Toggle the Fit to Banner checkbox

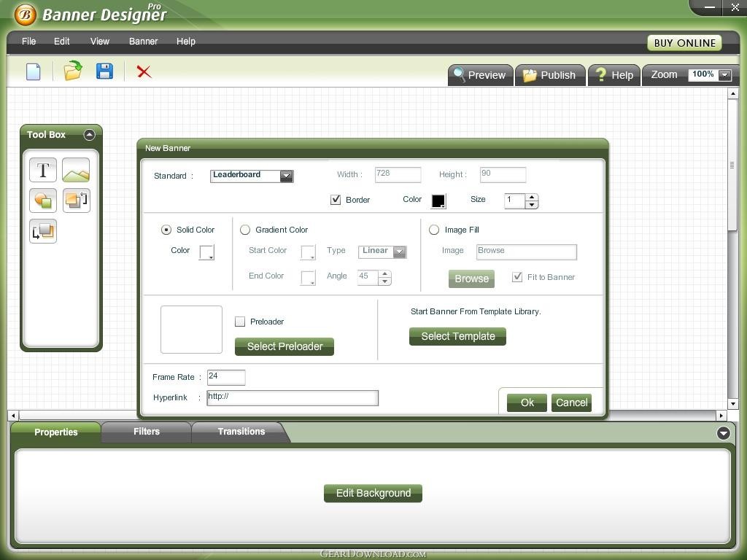tap(517, 276)
